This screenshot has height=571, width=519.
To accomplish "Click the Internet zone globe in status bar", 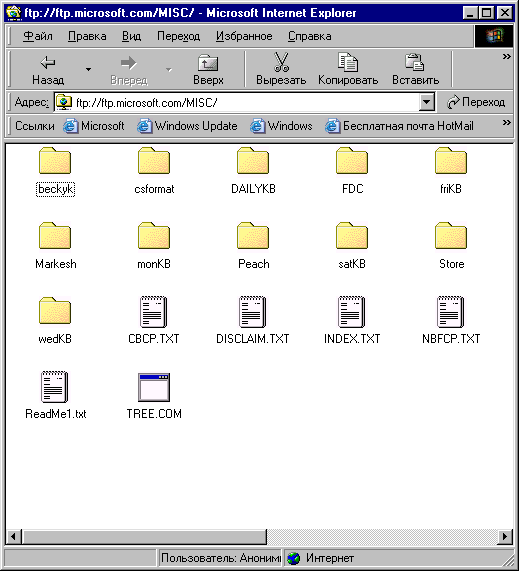I will click(294, 558).
